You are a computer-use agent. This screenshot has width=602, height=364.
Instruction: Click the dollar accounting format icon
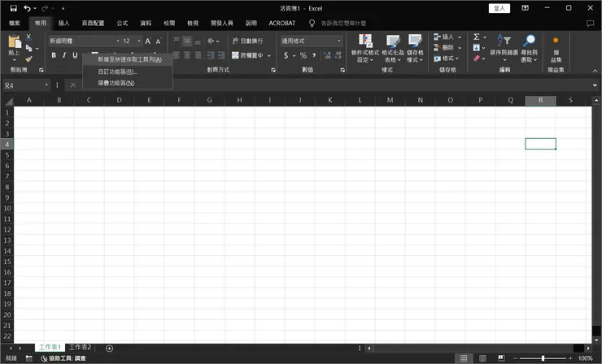pos(286,55)
